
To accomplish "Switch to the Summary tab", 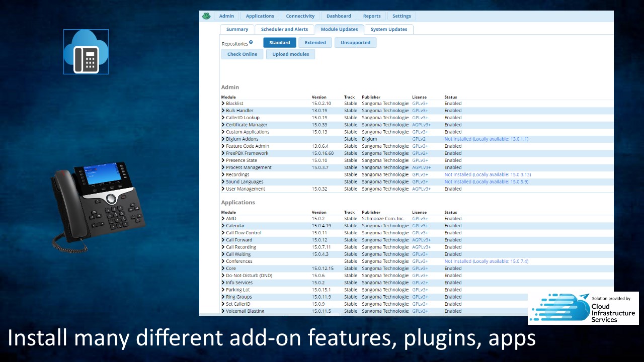I will click(x=237, y=29).
